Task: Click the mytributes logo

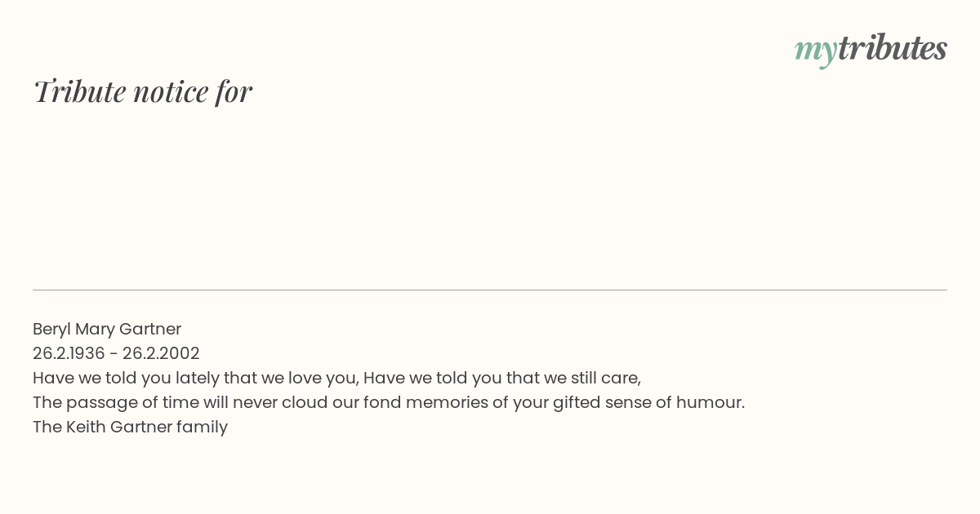Action: [x=871, y=49]
